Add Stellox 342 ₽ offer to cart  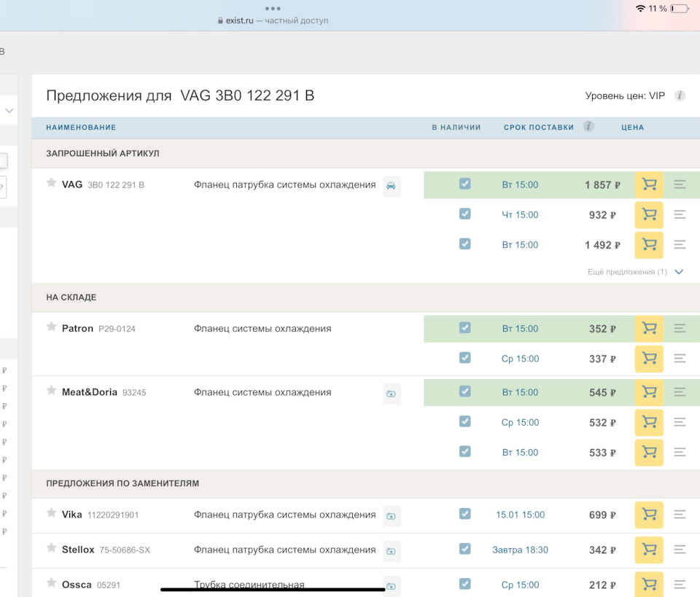pos(649,550)
